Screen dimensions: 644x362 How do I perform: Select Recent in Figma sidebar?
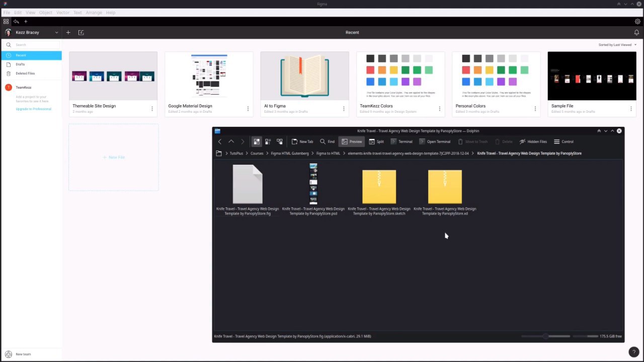click(31, 55)
